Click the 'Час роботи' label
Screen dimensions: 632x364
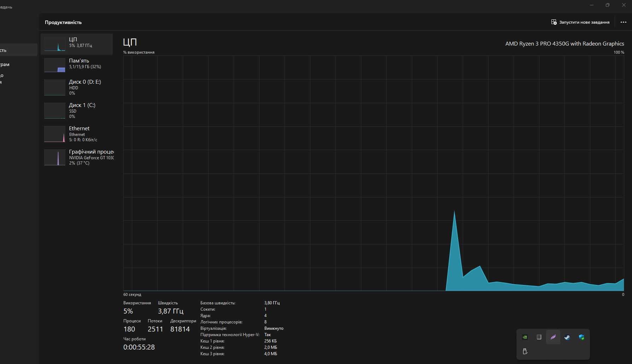[x=134, y=339]
